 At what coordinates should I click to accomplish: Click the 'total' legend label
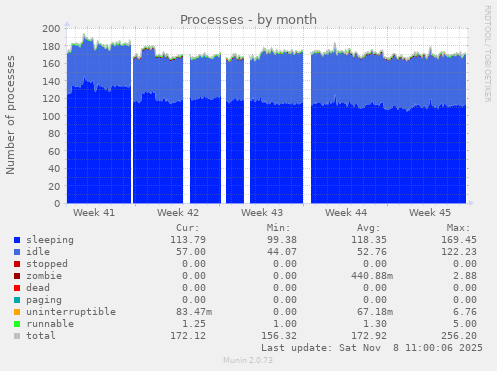(x=41, y=336)
